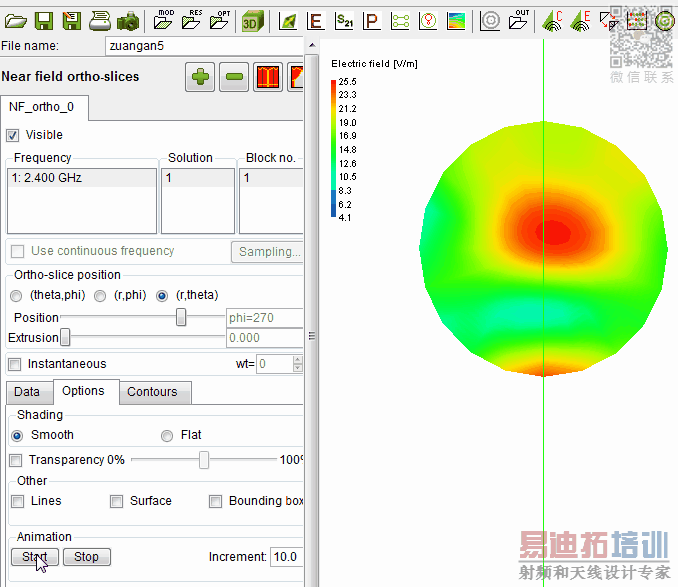This screenshot has height=587, width=678.
Task: Enable the Lines checkbox
Action: tap(18, 501)
